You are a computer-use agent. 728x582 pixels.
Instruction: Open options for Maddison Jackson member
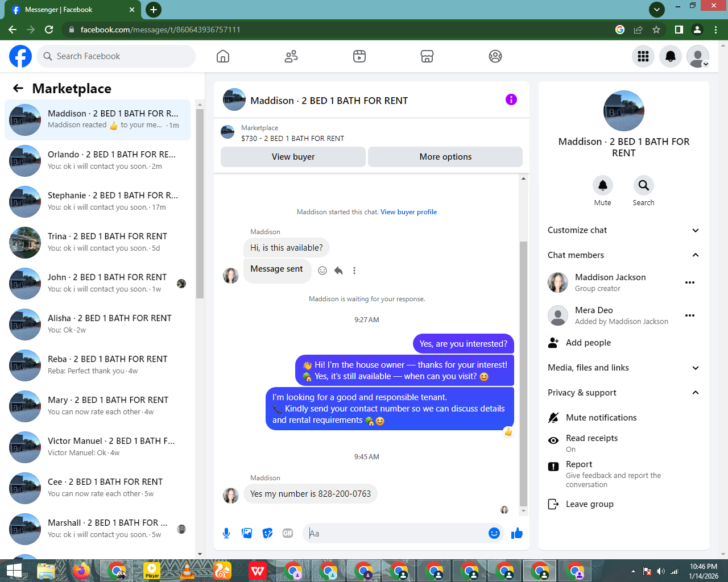690,282
